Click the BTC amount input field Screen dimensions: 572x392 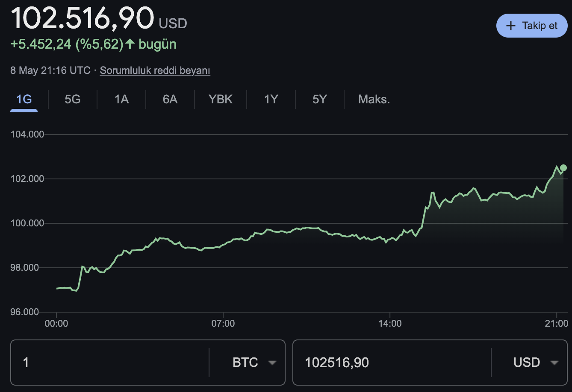pos(109,363)
